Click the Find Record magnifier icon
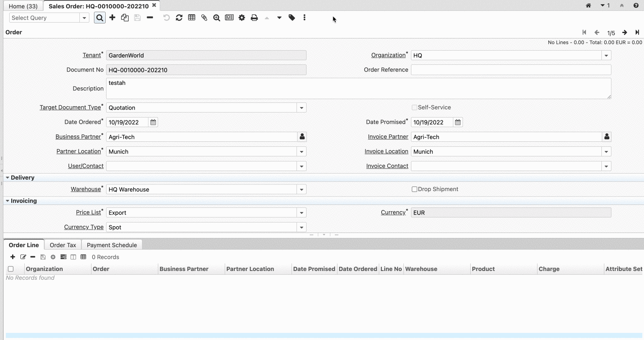This screenshot has width=644, height=340. point(100,18)
